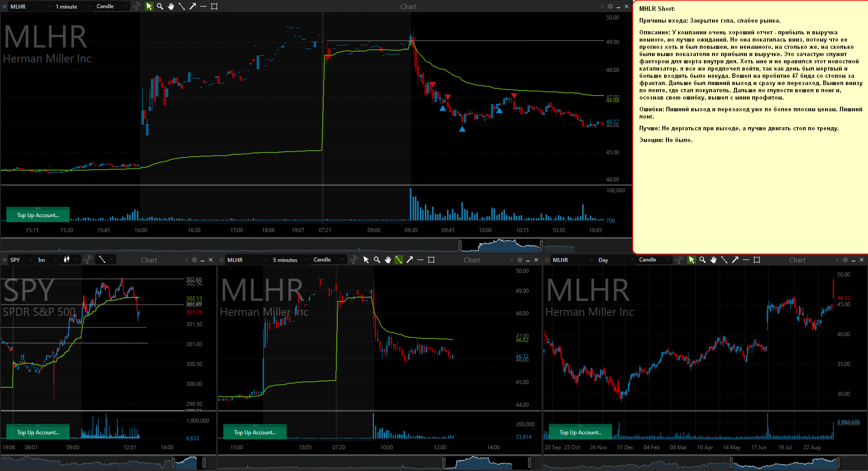This screenshot has height=471, width=868.
Task: Choose hand pan tool in 5-minute chart
Action: point(388,260)
